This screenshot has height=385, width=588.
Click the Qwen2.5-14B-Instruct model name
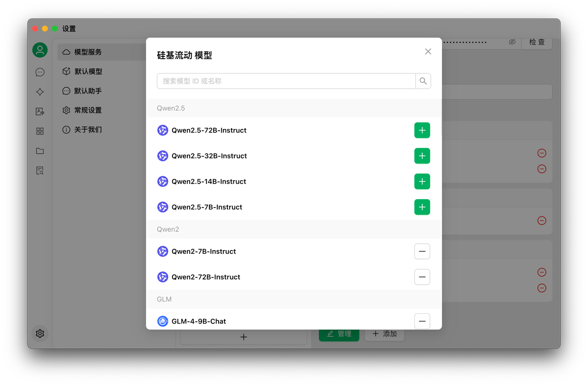(x=209, y=182)
